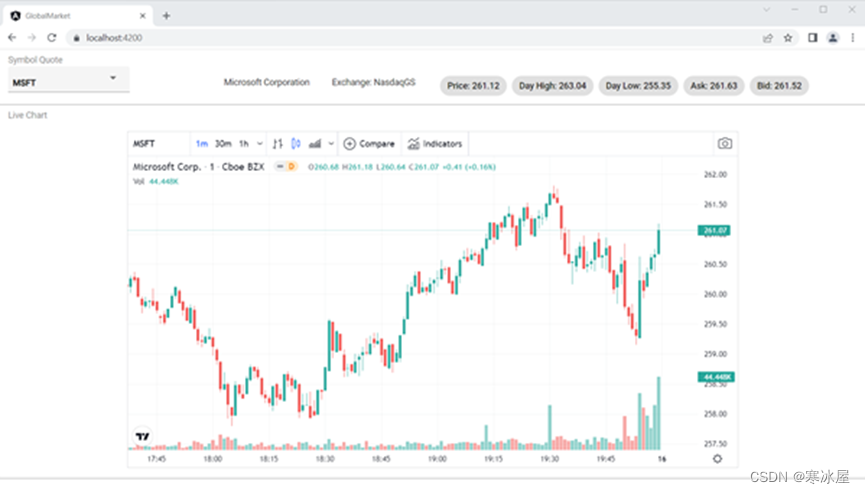This screenshot has width=865, height=494.
Task: Click the MSFT symbol search field in chart
Action: (x=159, y=144)
